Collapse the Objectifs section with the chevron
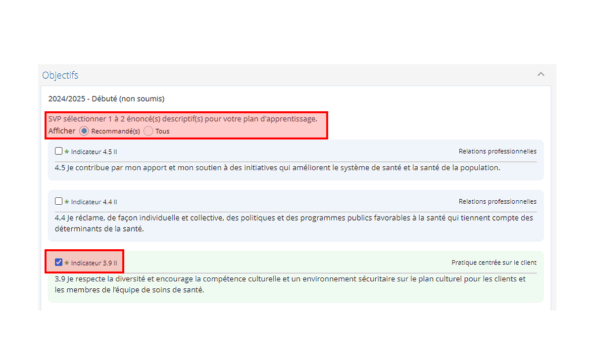 (x=541, y=75)
